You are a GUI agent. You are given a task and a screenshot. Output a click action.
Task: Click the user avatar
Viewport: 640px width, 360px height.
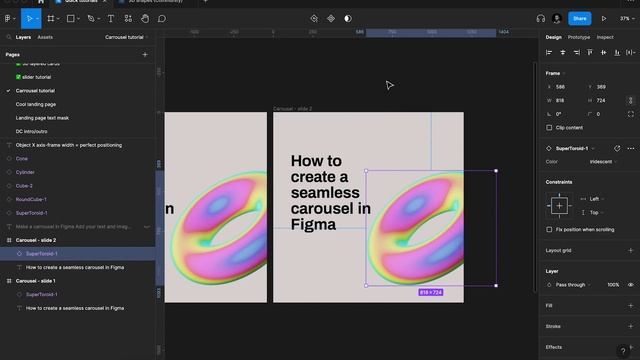tap(556, 18)
